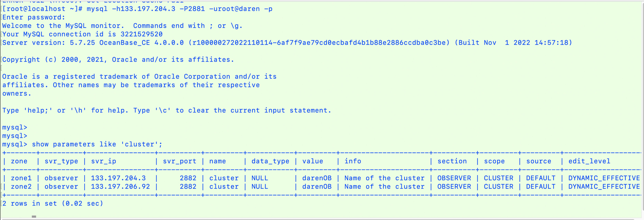The height and width of the screenshot is (220, 644).
Task: Click the 'OceanBase_CE' text in the server version line
Action: 124,43
